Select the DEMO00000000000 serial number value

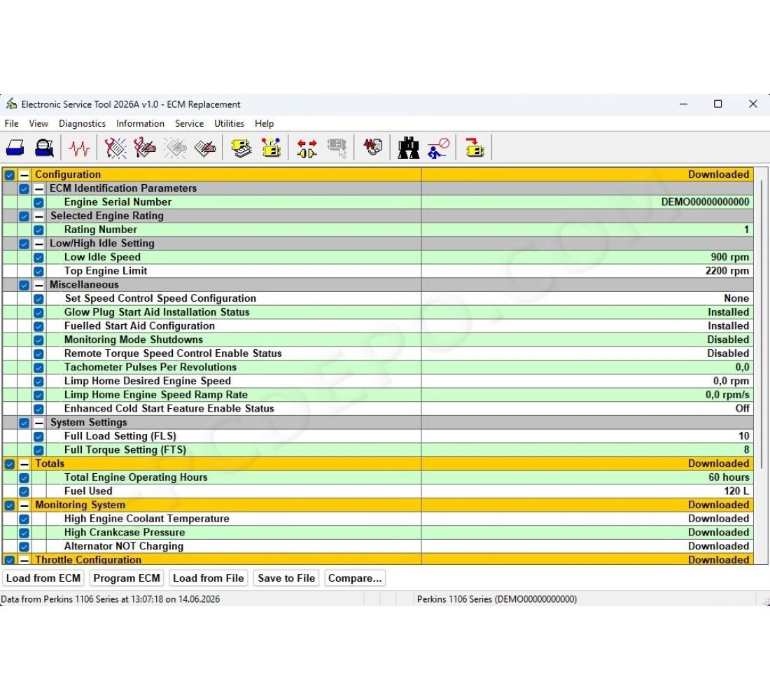coord(705,202)
